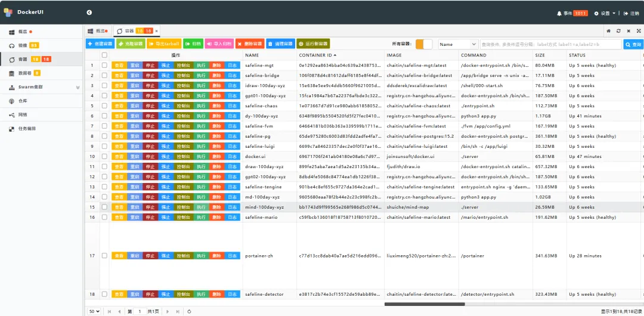Select the 容器 containers sidebar item
644x316 pixels.
(x=42, y=59)
